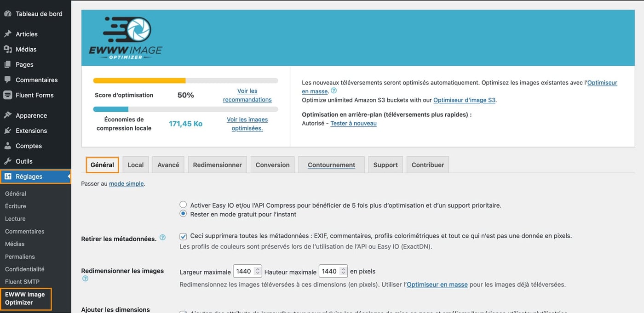Image resolution: width=644 pixels, height=313 pixels.
Task: Open Extensions via the plug icon
Action: (x=7, y=131)
